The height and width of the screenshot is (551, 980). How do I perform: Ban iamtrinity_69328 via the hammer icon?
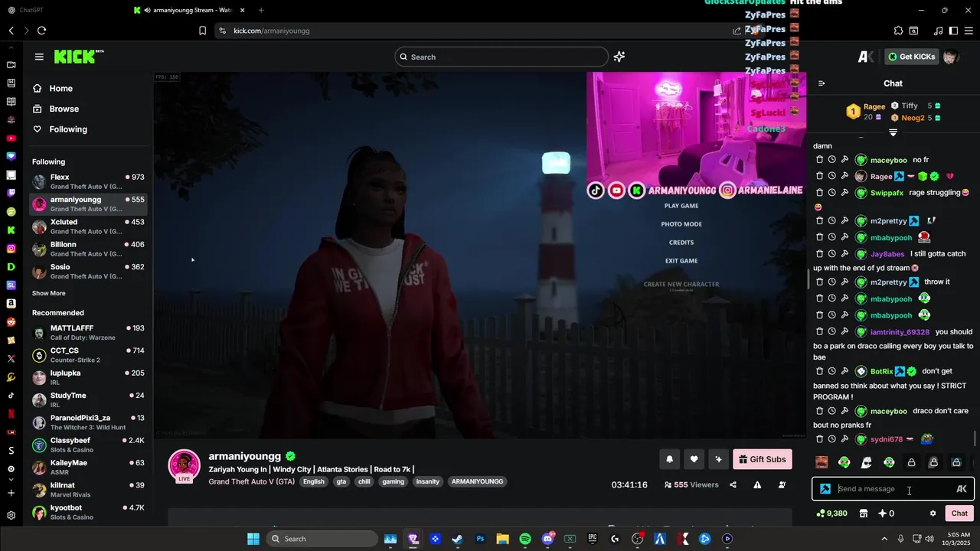(844, 332)
